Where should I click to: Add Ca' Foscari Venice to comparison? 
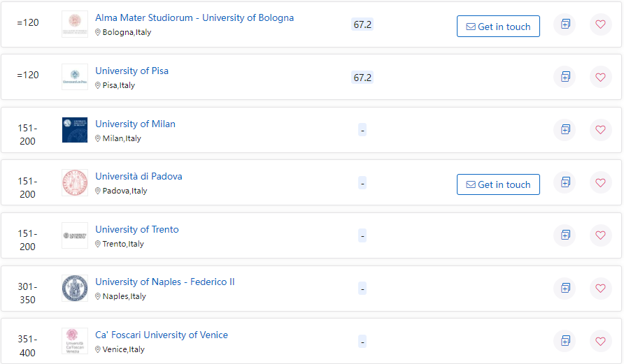tap(565, 340)
